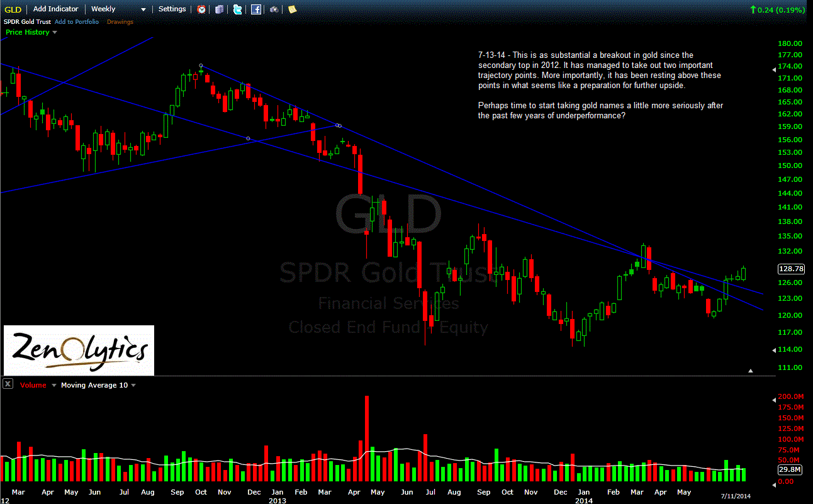Open the price alert alarm clock icon

pos(201,9)
